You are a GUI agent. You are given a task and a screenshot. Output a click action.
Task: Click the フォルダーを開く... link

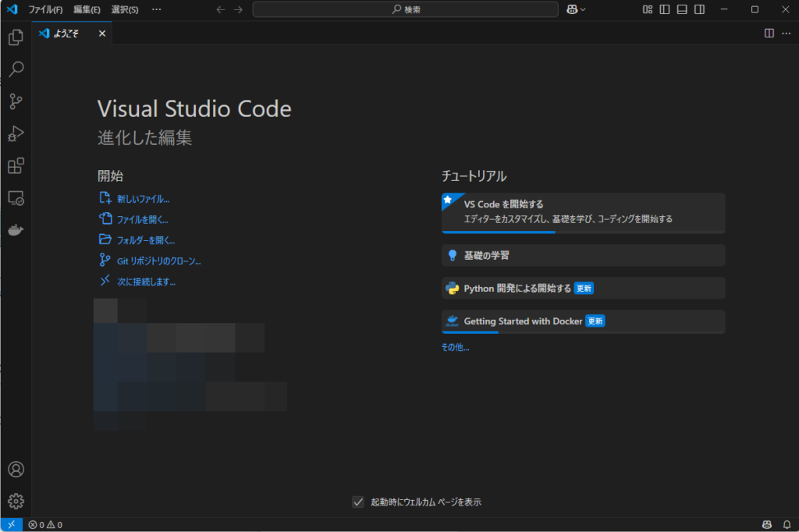[x=146, y=240]
